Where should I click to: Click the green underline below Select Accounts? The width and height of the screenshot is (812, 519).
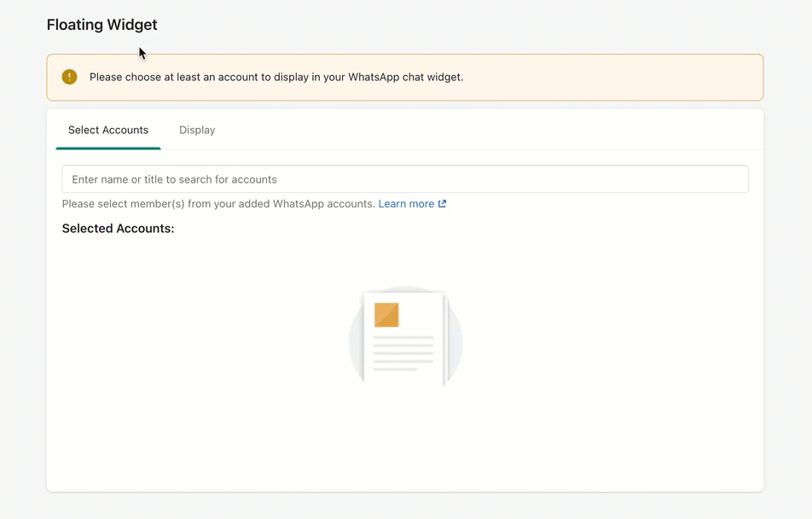(x=108, y=148)
